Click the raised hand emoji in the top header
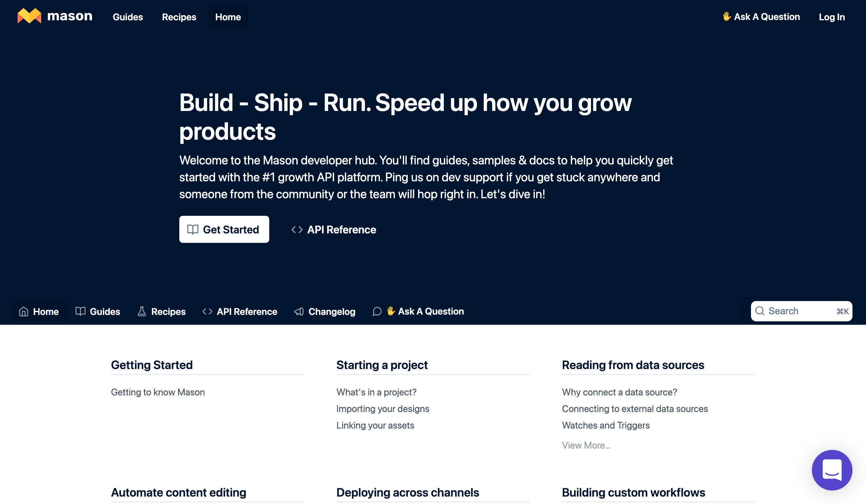 727,17
